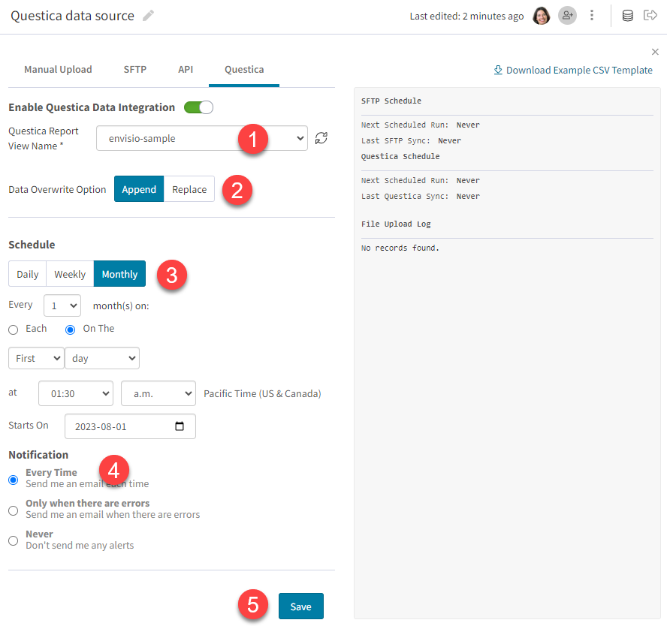The image size is (667, 644).
Task: Click the export/share icon in the header
Action: pos(650,15)
